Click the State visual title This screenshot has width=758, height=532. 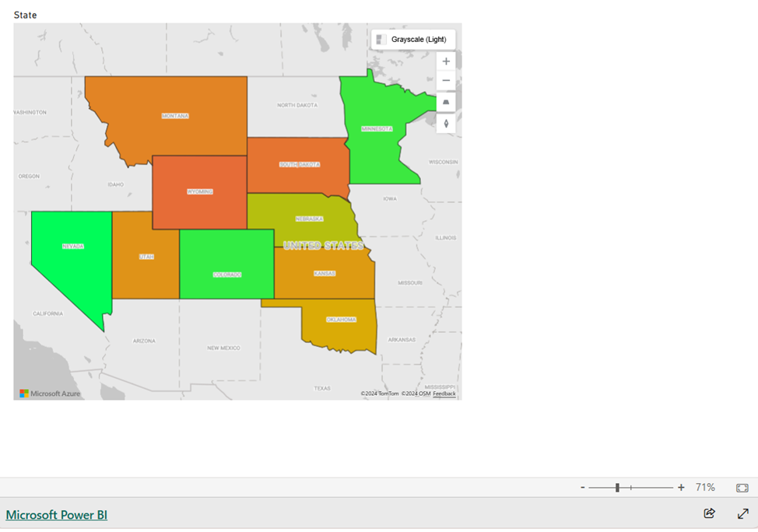click(25, 15)
